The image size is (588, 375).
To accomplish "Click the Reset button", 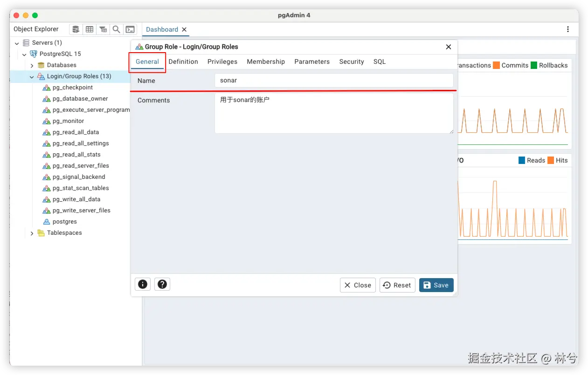I will (398, 285).
